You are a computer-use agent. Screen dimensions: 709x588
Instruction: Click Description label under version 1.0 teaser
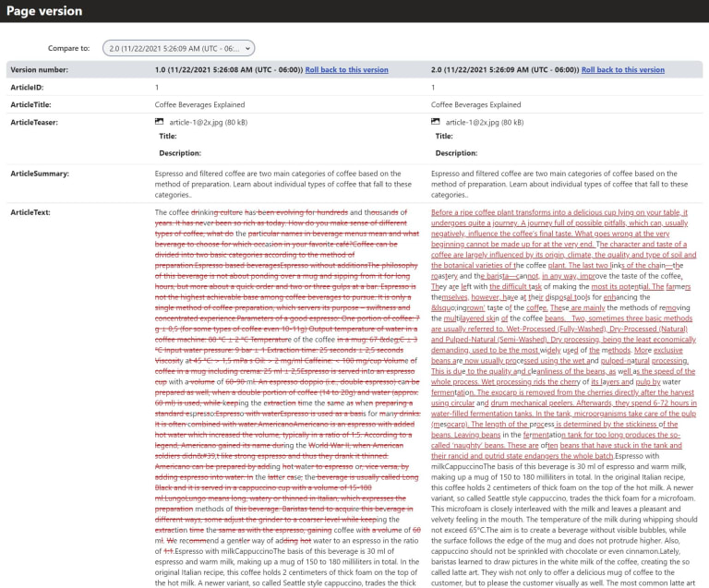click(x=180, y=153)
